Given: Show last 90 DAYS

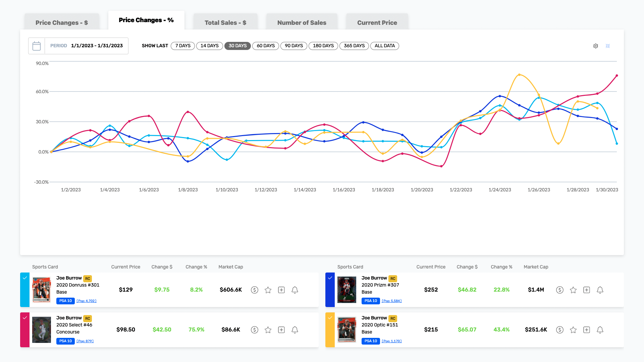Looking at the screenshot, I should tap(294, 46).
